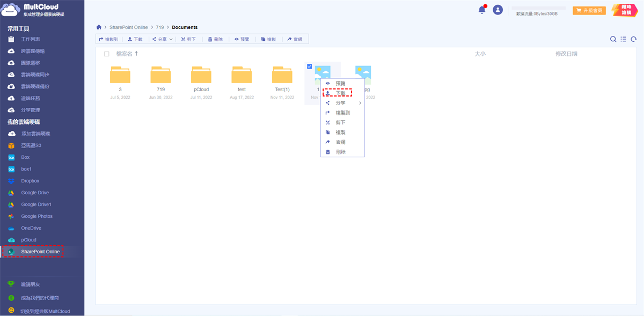Click the data traffic usage bar
Viewport: 644px width, 316px height.
539,9
